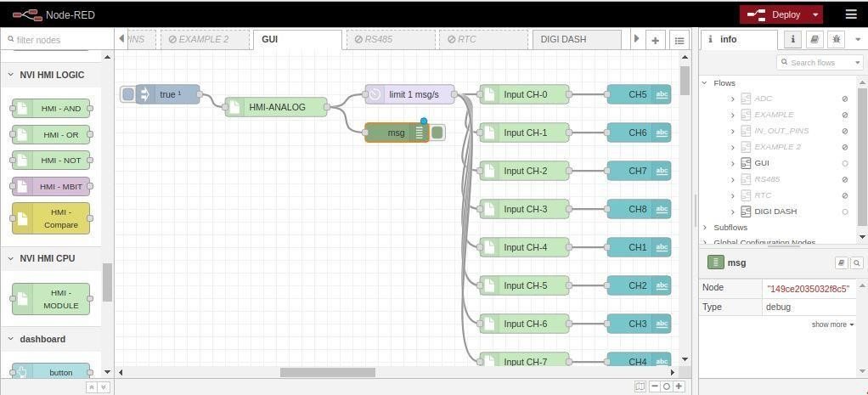The width and height of the screenshot is (868, 395).
Task: Toggle the msg debug node output button
Action: coord(437,133)
